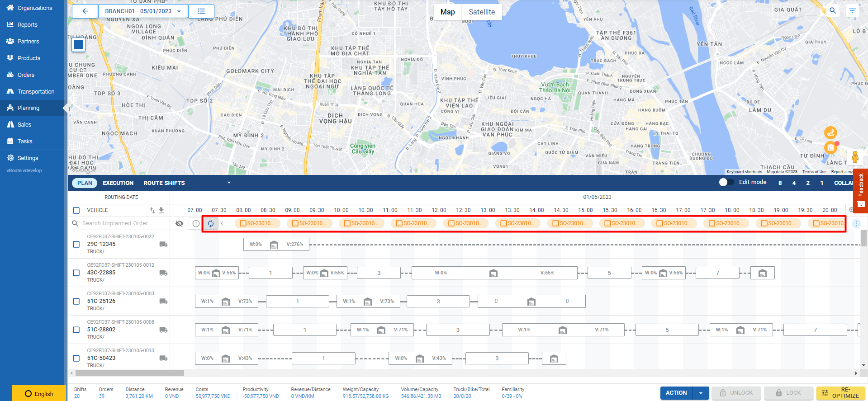The image size is (868, 401).
Task: Switch to the PLAN tab
Action: click(x=85, y=183)
